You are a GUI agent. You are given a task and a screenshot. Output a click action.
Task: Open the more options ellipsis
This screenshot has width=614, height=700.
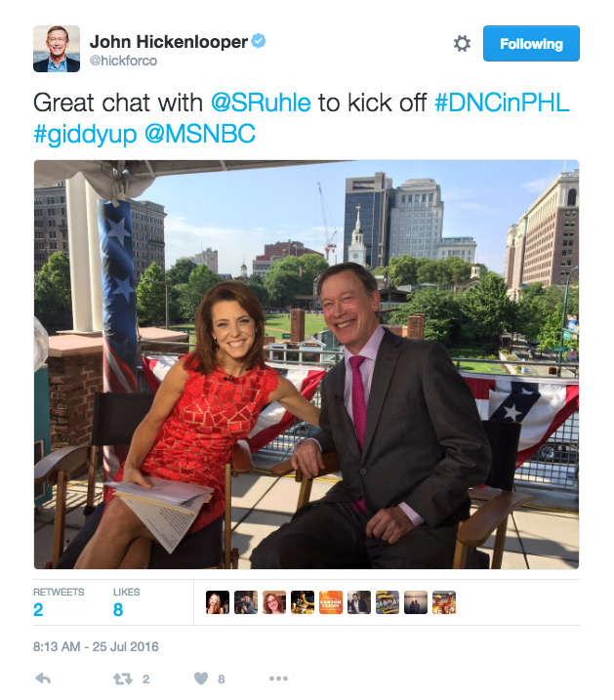point(278,679)
